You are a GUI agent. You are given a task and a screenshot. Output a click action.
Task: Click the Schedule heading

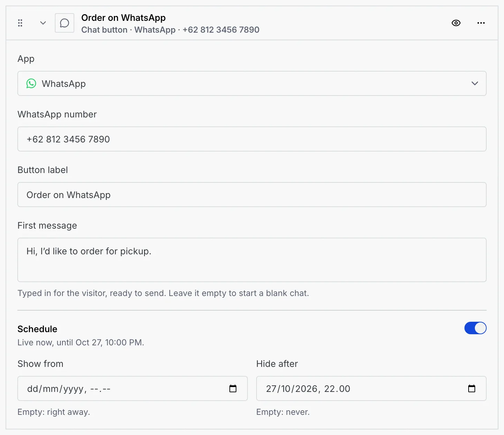point(37,329)
